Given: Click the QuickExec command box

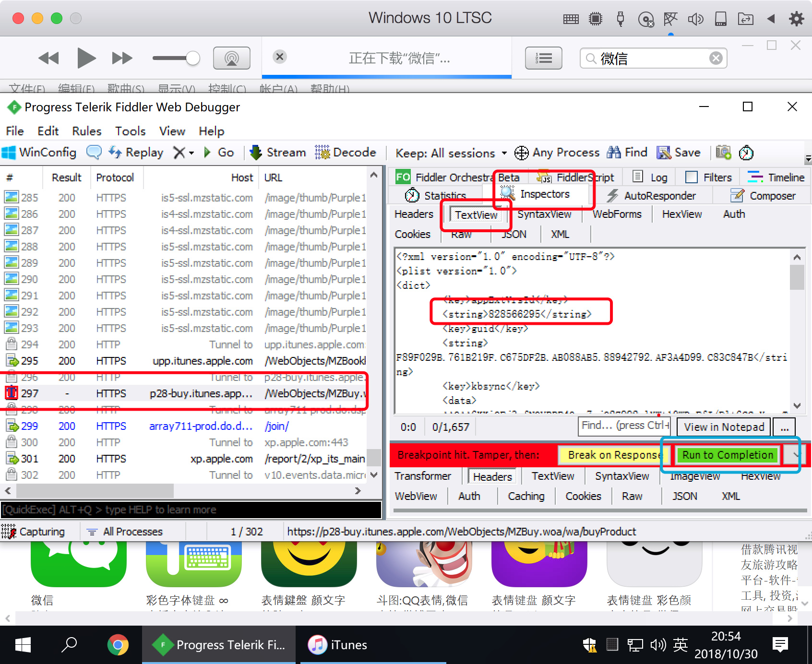Looking at the screenshot, I should pos(191,510).
